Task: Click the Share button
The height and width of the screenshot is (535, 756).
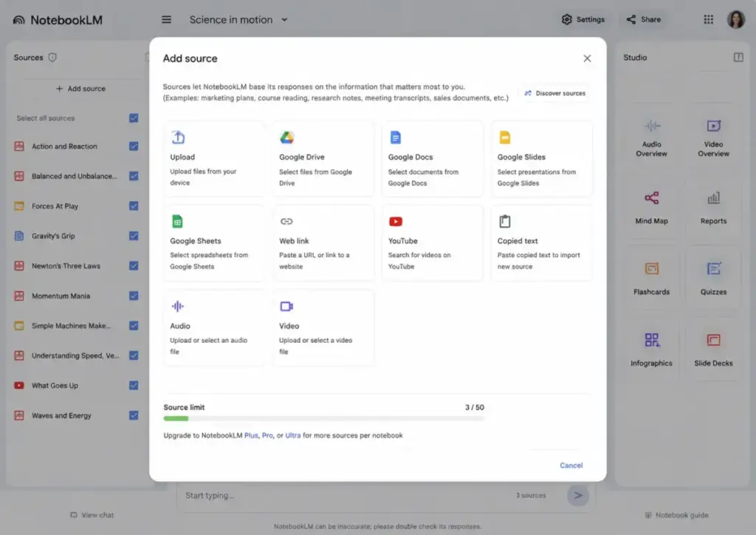Action: [644, 19]
